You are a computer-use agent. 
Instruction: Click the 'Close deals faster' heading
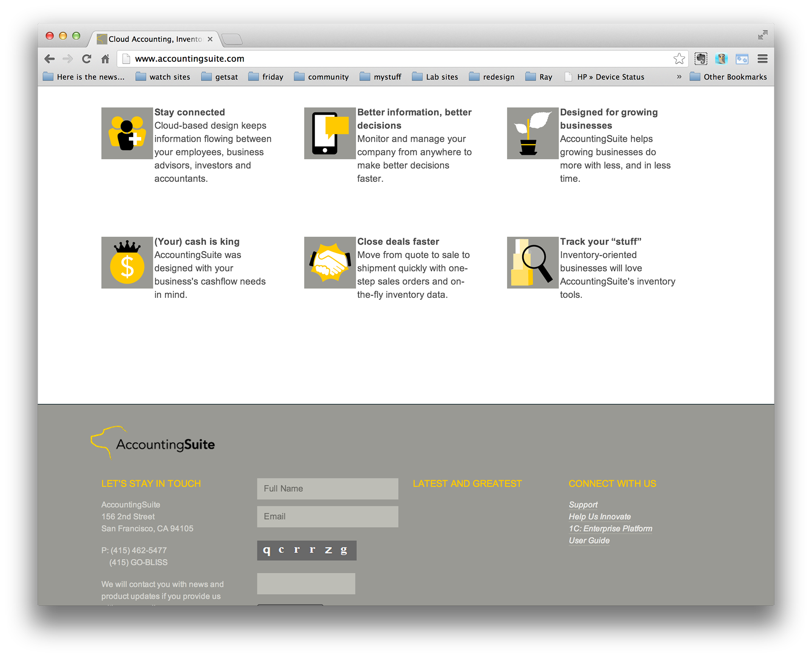(x=398, y=242)
